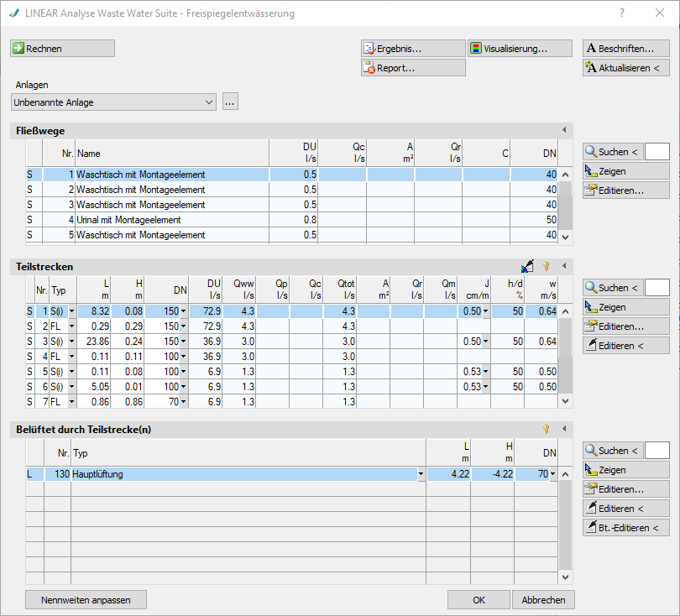The width and height of the screenshot is (680, 616).
Task: Click the Aktualisieren update button
Action: click(x=625, y=68)
